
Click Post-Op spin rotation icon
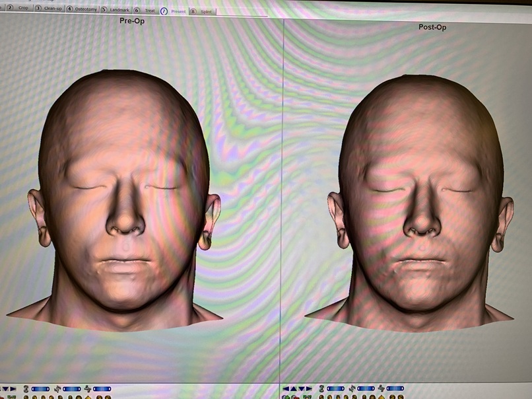[x=352, y=389]
